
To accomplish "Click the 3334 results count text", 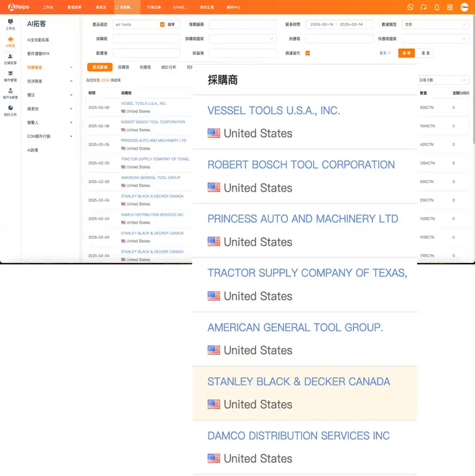I will pos(105,80).
